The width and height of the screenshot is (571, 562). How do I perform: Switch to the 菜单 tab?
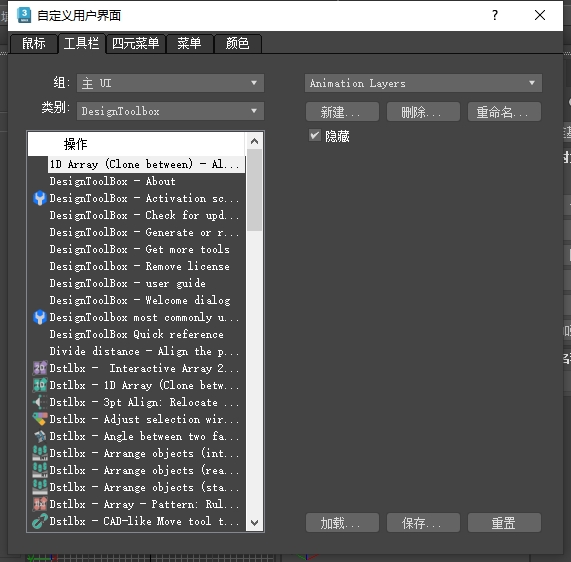(189, 44)
